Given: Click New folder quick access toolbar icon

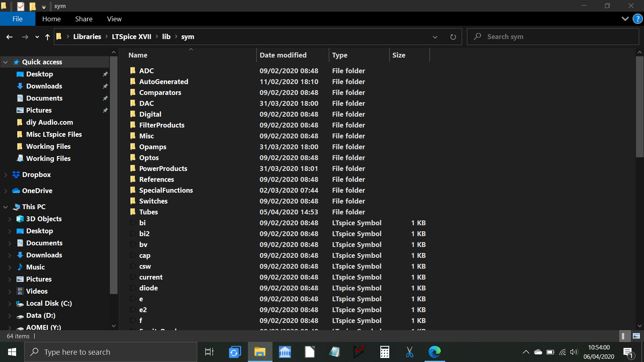Looking at the screenshot, I should tap(33, 6).
